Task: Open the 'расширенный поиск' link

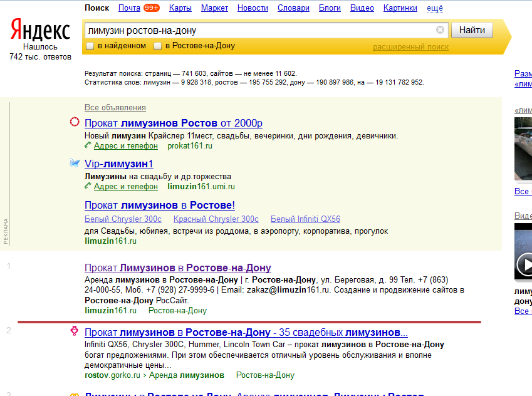Action: [x=410, y=47]
